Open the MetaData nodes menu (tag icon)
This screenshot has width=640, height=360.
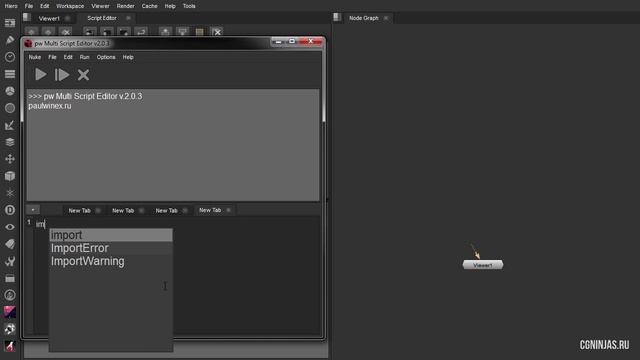click(x=10, y=244)
